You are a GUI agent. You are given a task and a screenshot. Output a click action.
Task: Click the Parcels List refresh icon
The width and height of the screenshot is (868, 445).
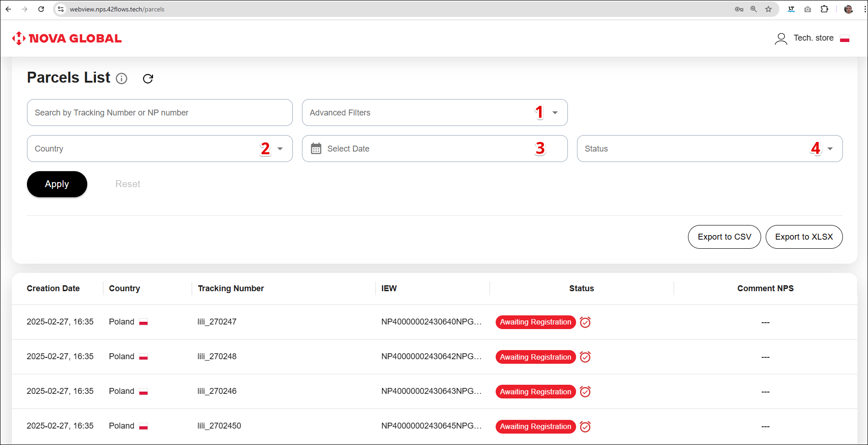click(x=148, y=79)
